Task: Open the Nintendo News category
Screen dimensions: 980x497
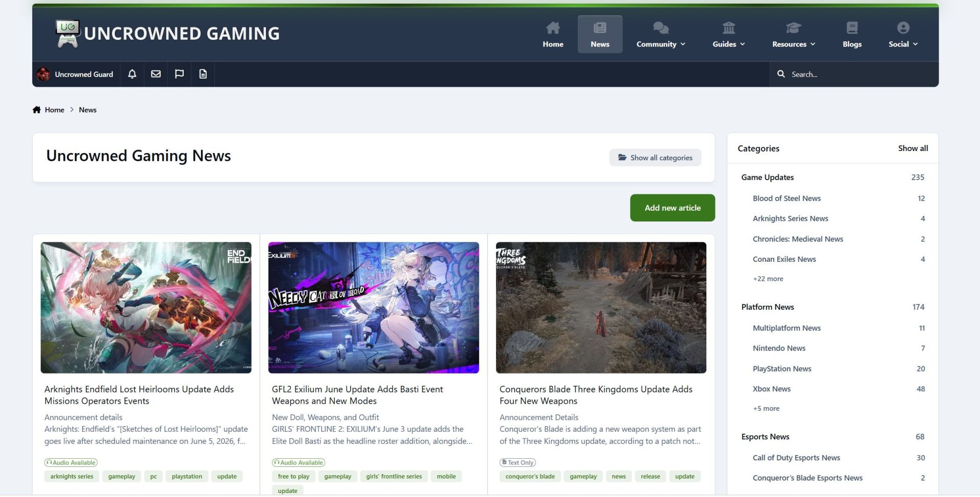Action: coord(779,349)
